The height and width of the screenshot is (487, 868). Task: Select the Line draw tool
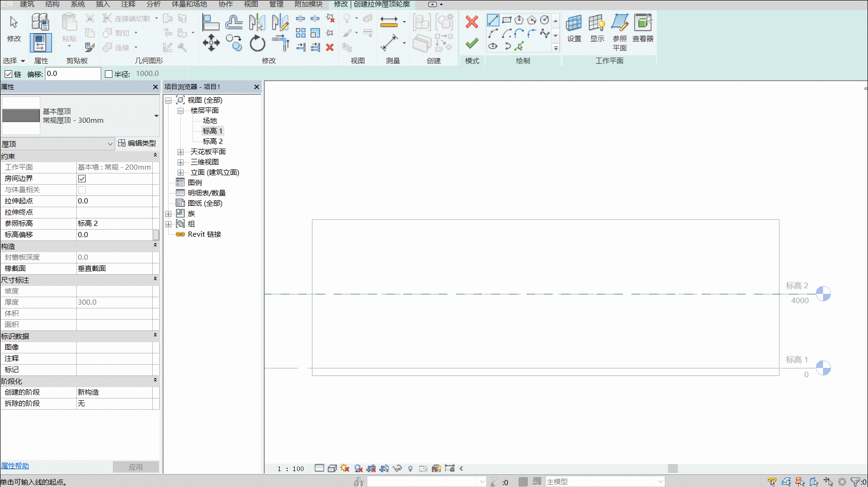493,20
